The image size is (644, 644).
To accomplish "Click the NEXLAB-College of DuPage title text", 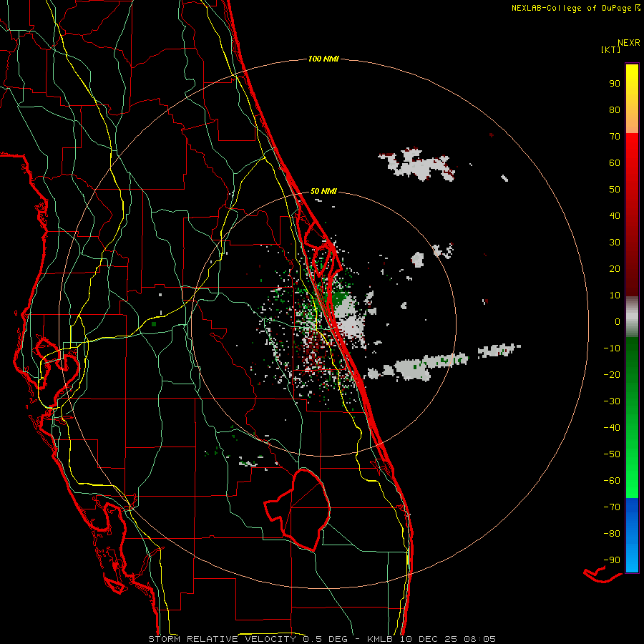I will point(572,8).
